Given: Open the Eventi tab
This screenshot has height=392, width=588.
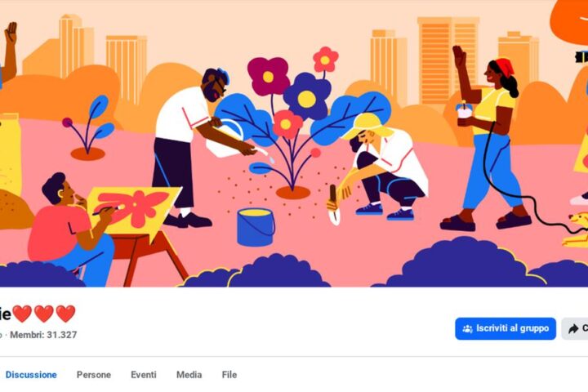Looking at the screenshot, I should [x=144, y=375].
